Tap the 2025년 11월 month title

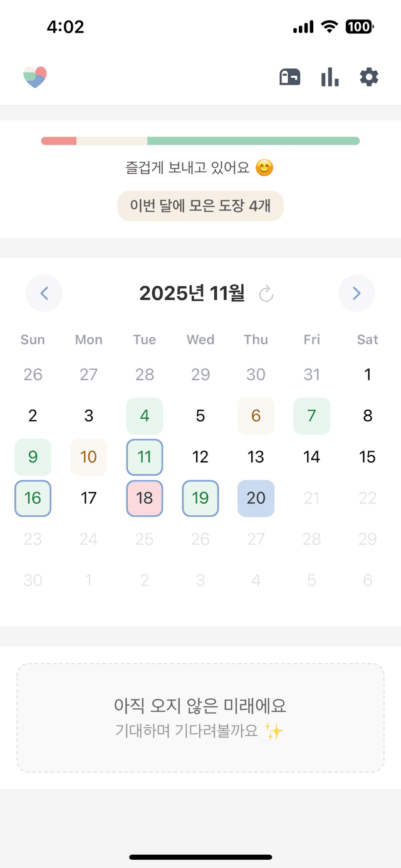tap(192, 293)
